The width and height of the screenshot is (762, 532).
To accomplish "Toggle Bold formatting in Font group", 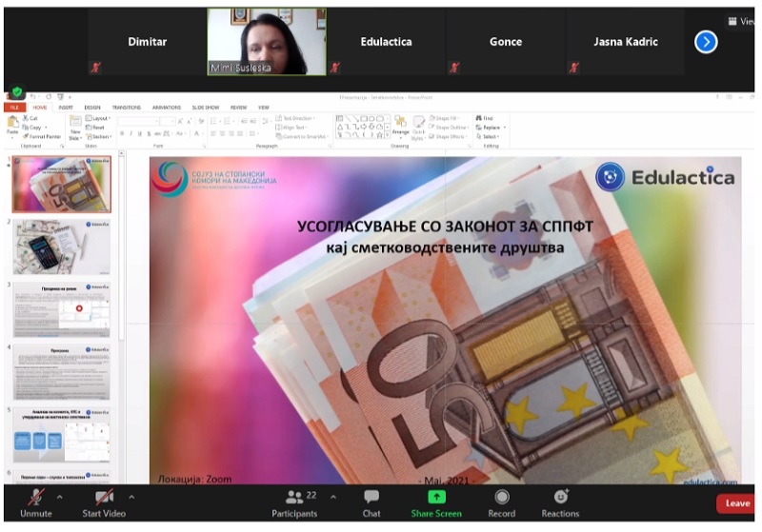I will pyautogui.click(x=122, y=133).
